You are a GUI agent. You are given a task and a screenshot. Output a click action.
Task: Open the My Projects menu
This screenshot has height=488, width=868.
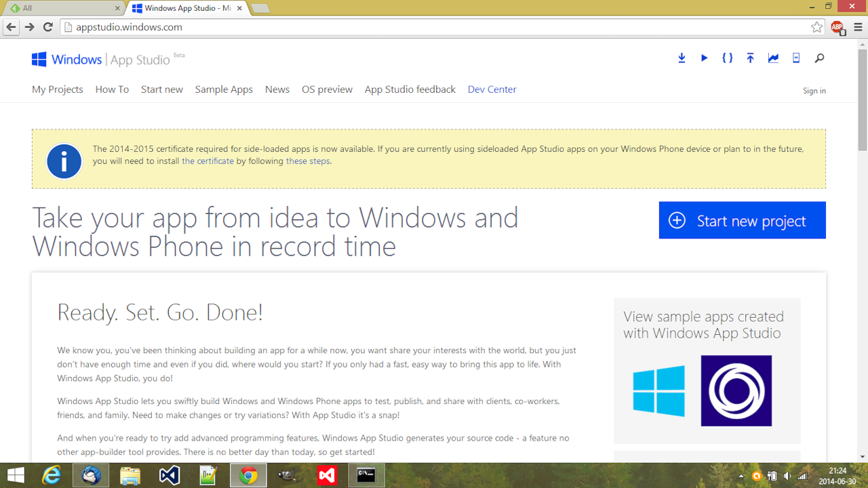pos(58,89)
